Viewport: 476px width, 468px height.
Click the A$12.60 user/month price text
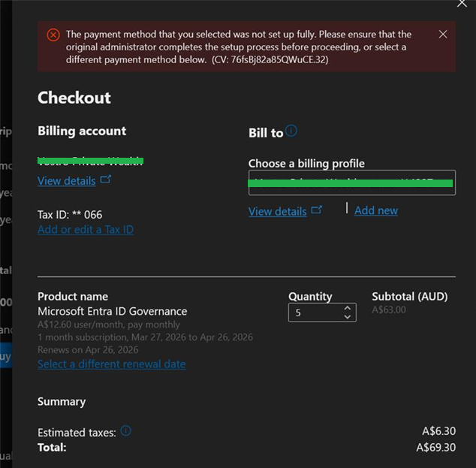click(109, 325)
